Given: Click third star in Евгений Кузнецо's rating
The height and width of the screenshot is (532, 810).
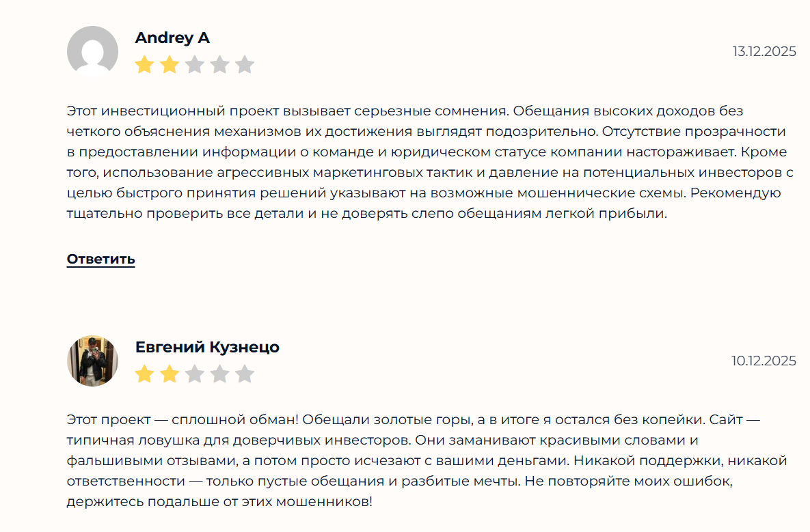Looking at the screenshot, I should point(195,374).
